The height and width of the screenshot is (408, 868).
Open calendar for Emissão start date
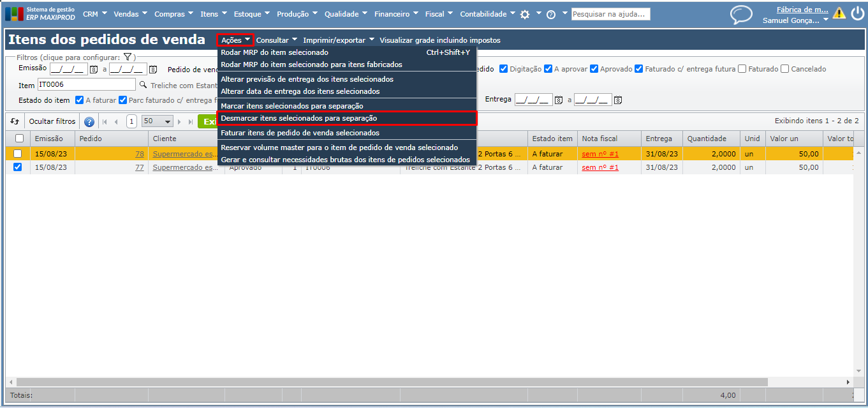(94, 69)
